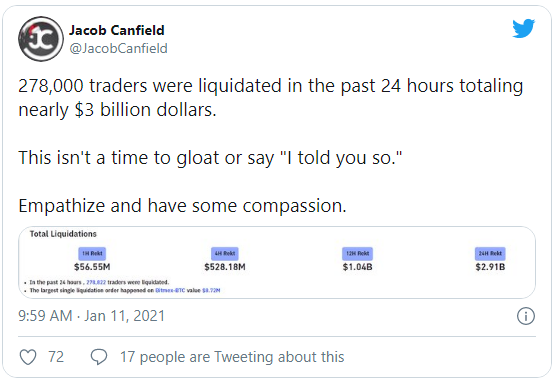Screen dimensions: 558x382
Task: Click the $2.91B liquidation value
Action: [490, 267]
